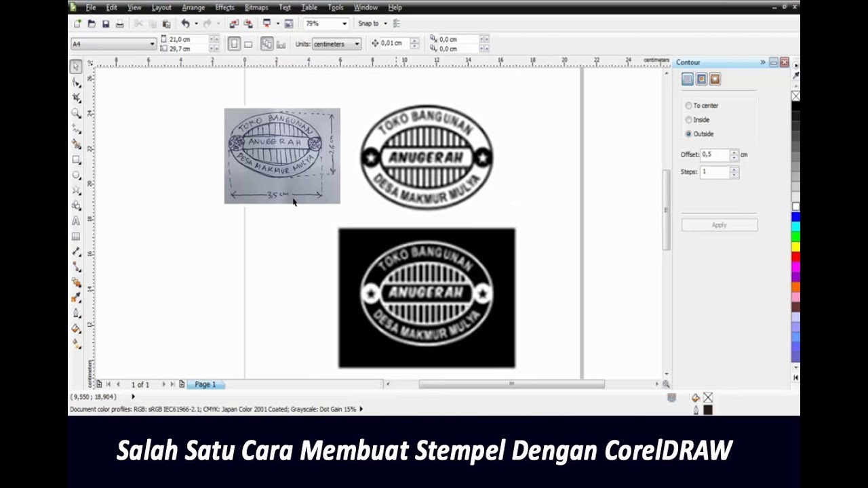Expand the Contour docker chevron
The height and width of the screenshot is (488, 868).
tap(763, 62)
